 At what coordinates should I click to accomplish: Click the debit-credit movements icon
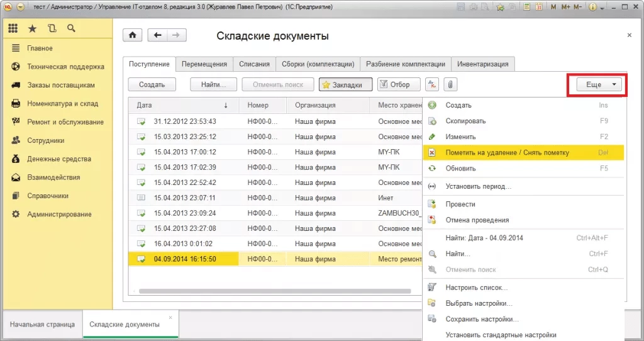431,84
